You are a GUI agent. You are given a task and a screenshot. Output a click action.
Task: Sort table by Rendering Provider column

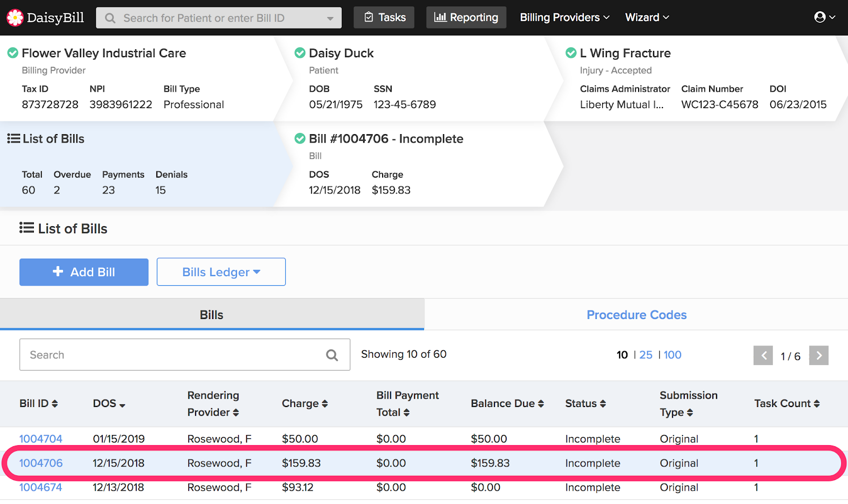pos(214,404)
